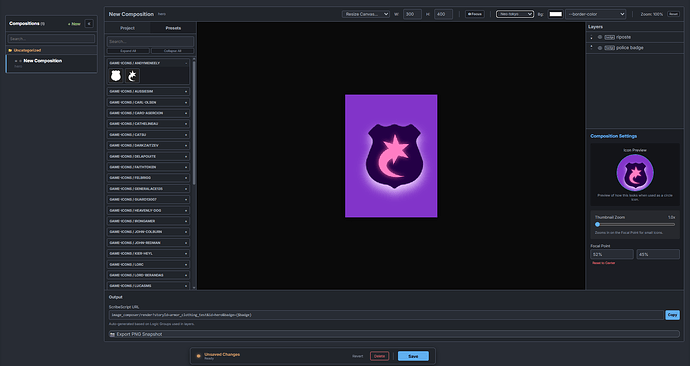This screenshot has width=690, height=366.
Task: Click the badge artwork on the canvas
Action: coord(394,156)
